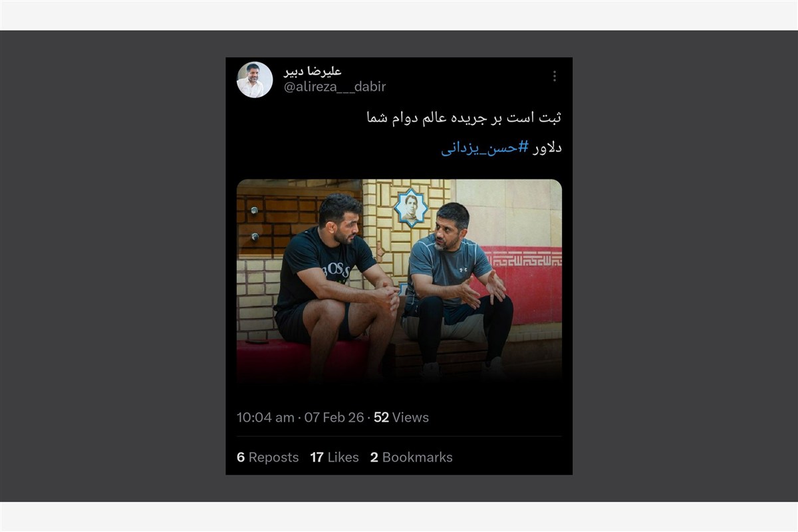Click the 10:04 am timestamp

[265, 418]
